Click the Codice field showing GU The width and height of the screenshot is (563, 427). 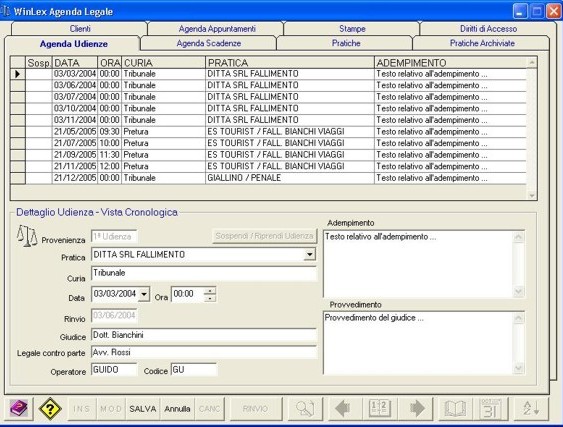click(194, 370)
